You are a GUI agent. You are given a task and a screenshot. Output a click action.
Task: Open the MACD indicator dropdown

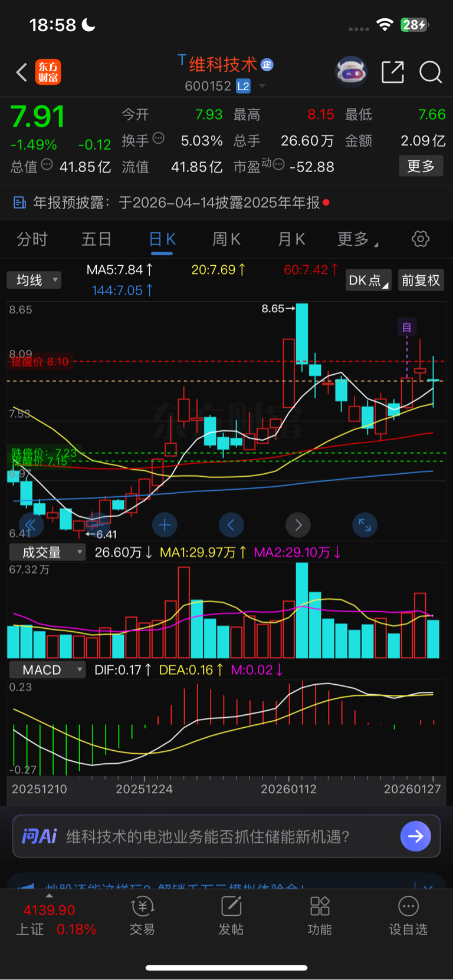47,670
